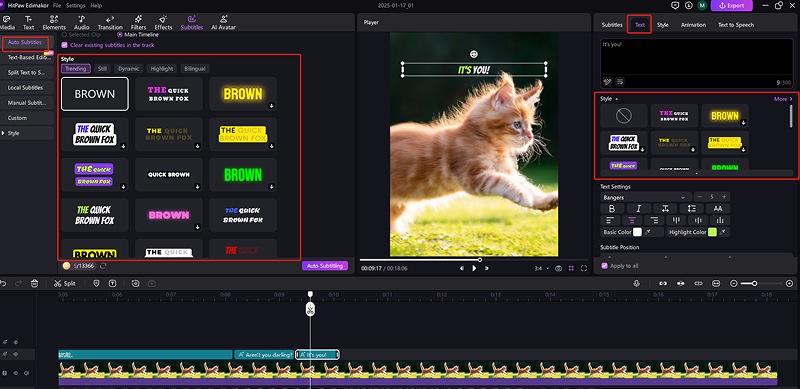Open Custom subtitles option
The image size is (800, 389).
coord(17,118)
